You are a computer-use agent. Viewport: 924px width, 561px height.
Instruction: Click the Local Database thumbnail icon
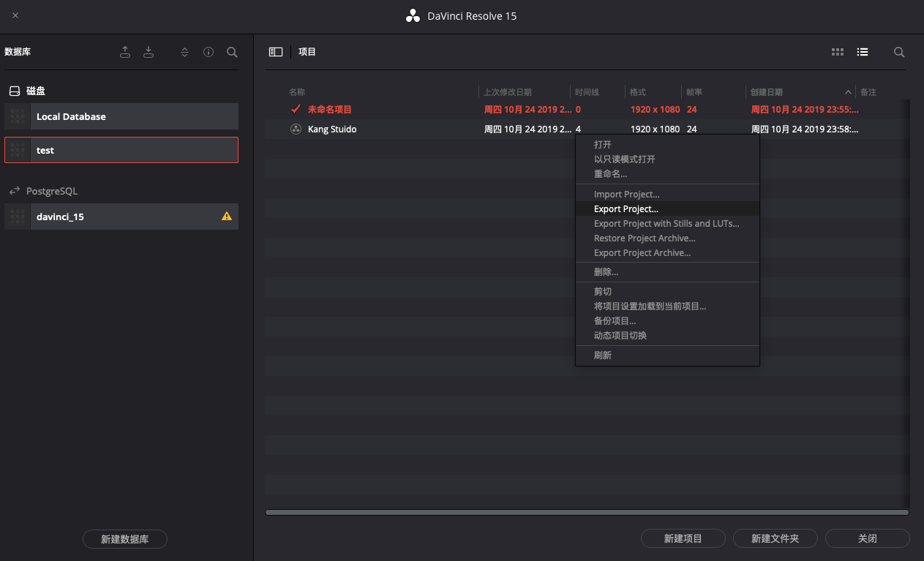(x=18, y=116)
